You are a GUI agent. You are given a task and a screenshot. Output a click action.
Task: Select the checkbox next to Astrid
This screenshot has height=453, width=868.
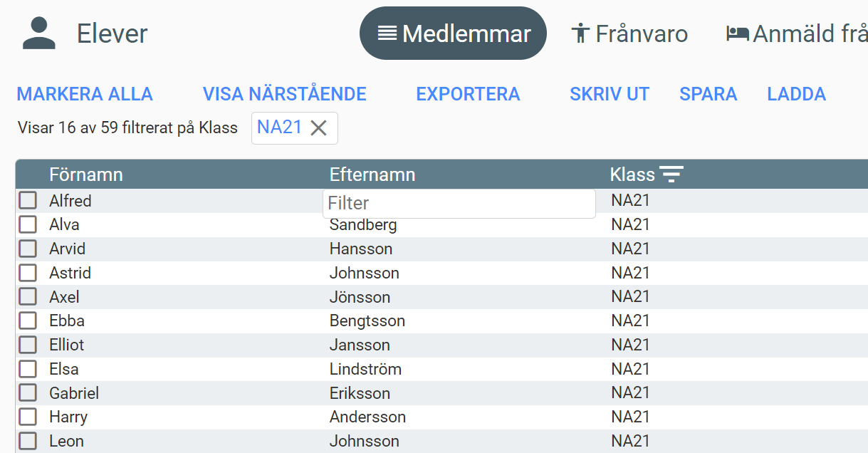pos(28,273)
